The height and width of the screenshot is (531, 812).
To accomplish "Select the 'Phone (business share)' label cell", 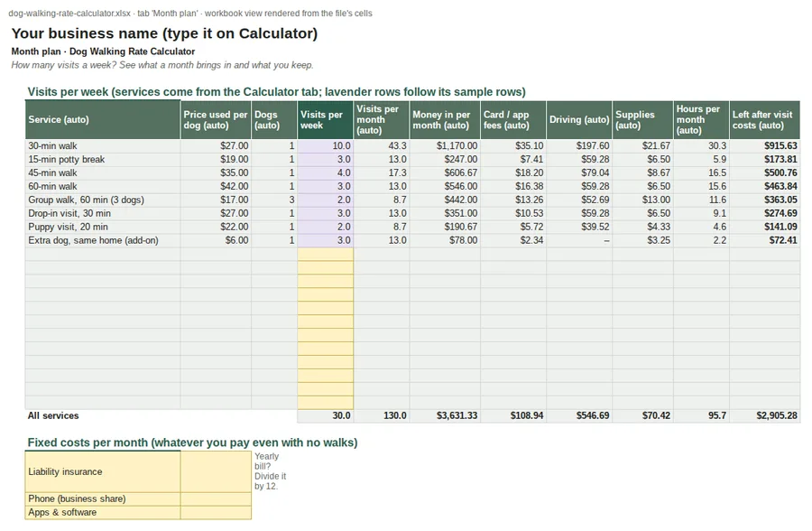I will click(x=103, y=498).
